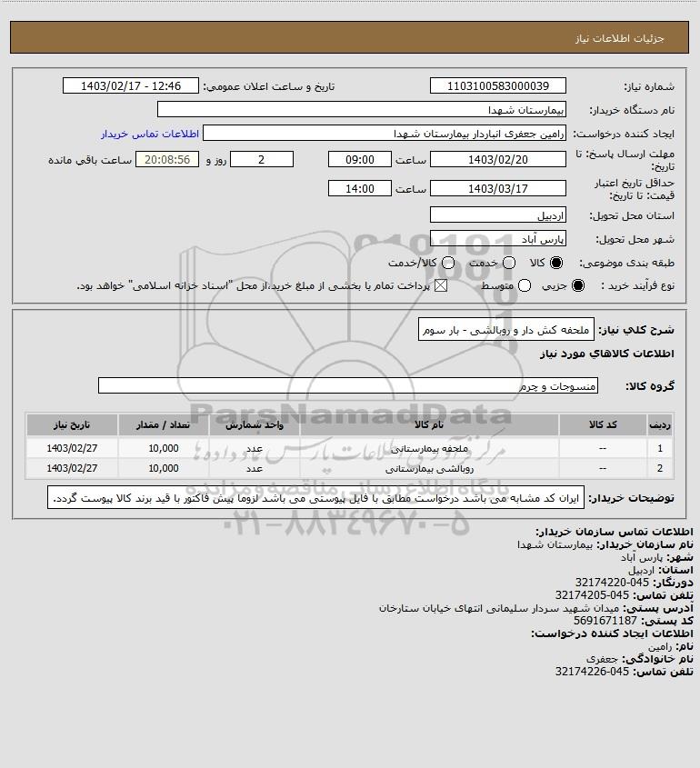Click the price validity date 1403/03/17 field
The height and width of the screenshot is (768, 700).
tap(497, 188)
